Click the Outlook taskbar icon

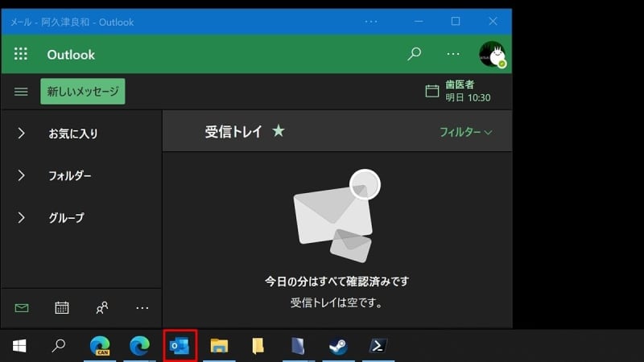(180, 346)
